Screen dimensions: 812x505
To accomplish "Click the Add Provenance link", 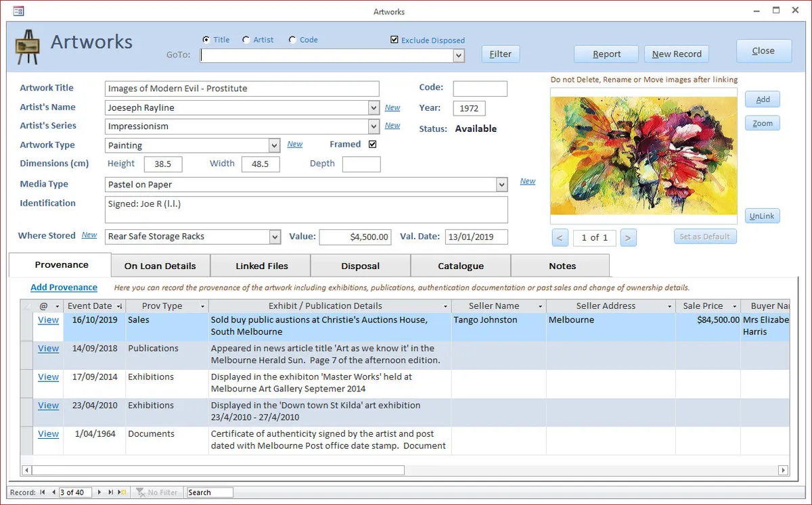I will click(x=64, y=287).
